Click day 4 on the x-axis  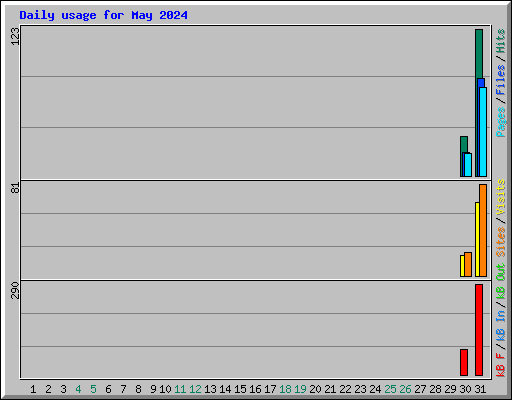point(78,389)
